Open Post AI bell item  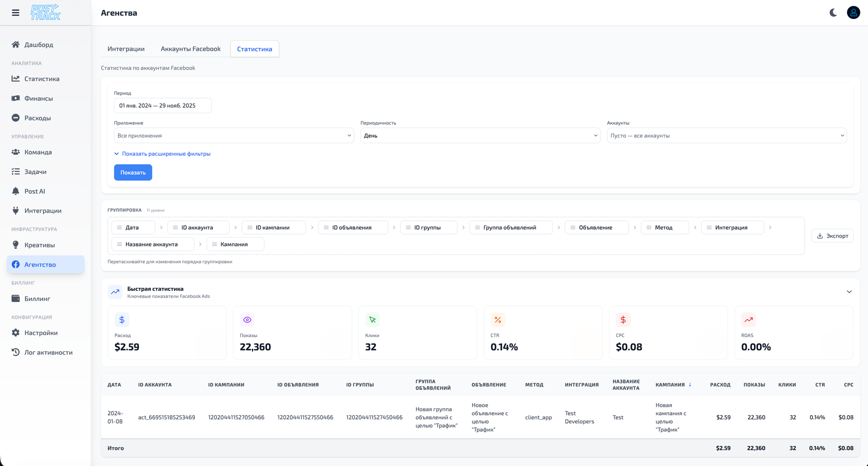tap(35, 191)
